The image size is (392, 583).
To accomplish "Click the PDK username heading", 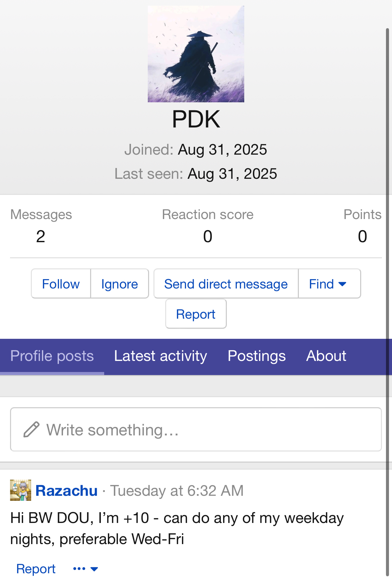I will (x=196, y=119).
